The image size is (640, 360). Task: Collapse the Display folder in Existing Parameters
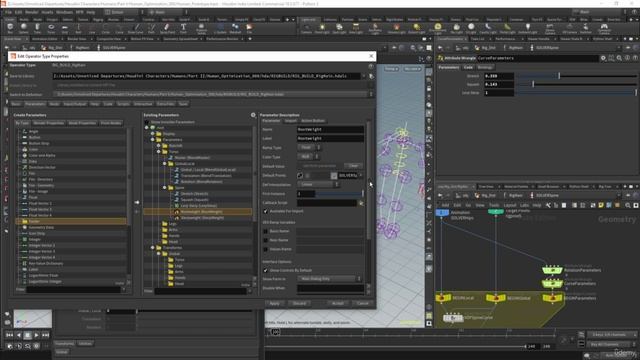[x=153, y=134]
